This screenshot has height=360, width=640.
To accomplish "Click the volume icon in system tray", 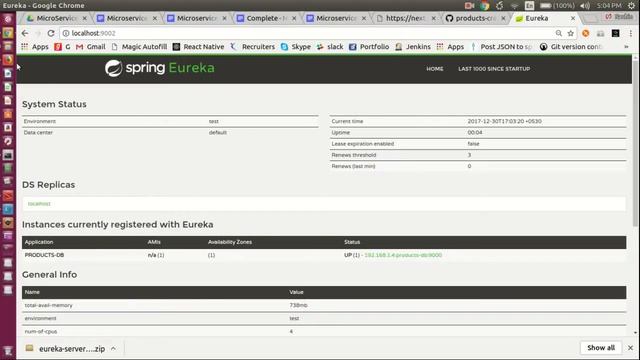I will coord(585,6).
